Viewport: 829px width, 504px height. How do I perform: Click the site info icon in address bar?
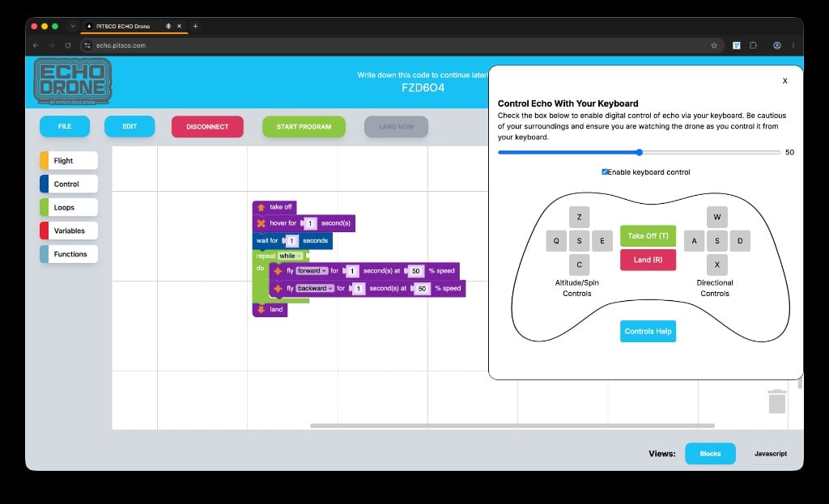click(87, 45)
